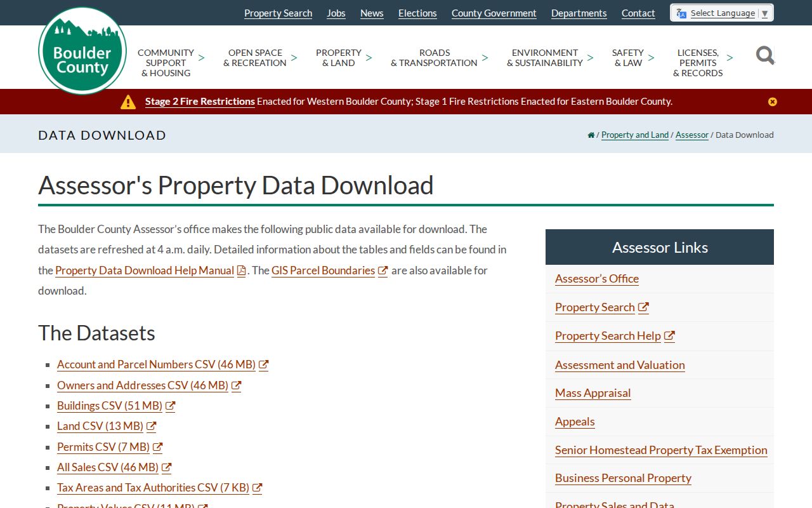
Task: Go to Property and Land breadcrumb
Action: 635,135
